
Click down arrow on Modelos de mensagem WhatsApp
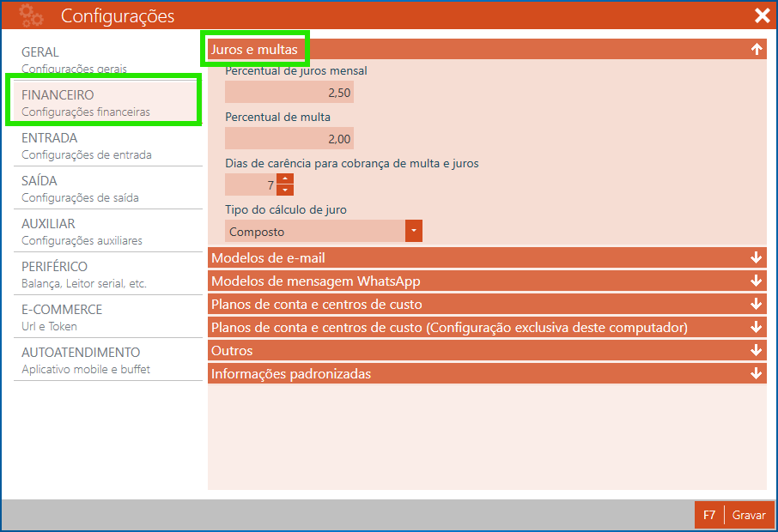click(x=756, y=281)
